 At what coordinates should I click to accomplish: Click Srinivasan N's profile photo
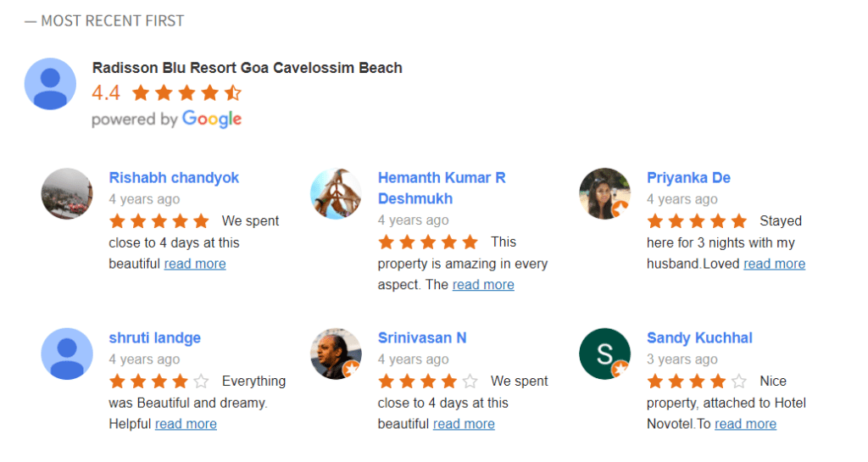click(336, 353)
